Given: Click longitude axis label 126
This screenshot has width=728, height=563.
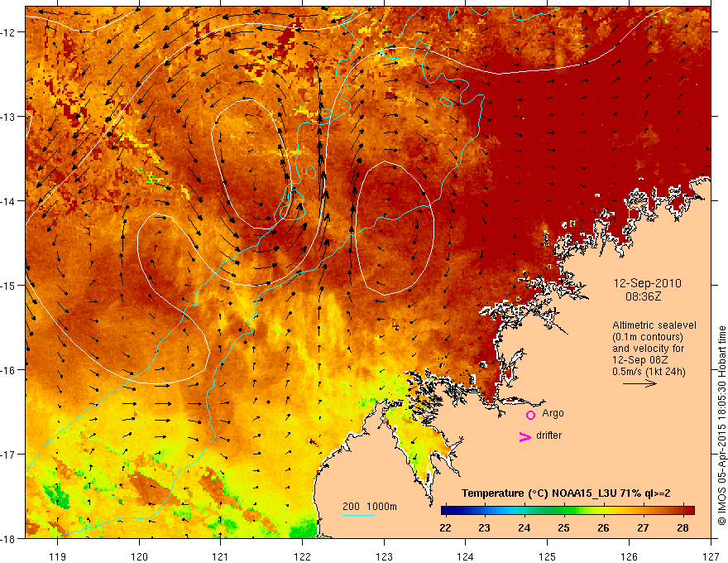Looking at the screenshot, I should point(629,556).
